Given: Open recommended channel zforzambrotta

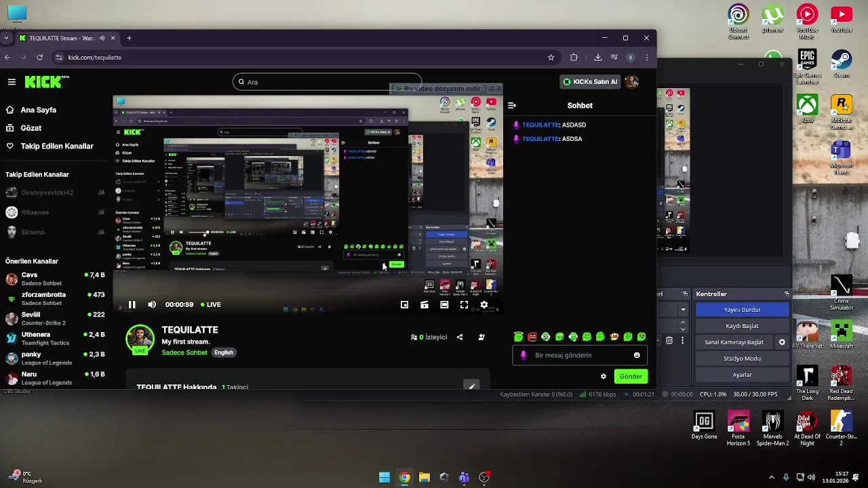Looking at the screenshot, I should coord(54,298).
